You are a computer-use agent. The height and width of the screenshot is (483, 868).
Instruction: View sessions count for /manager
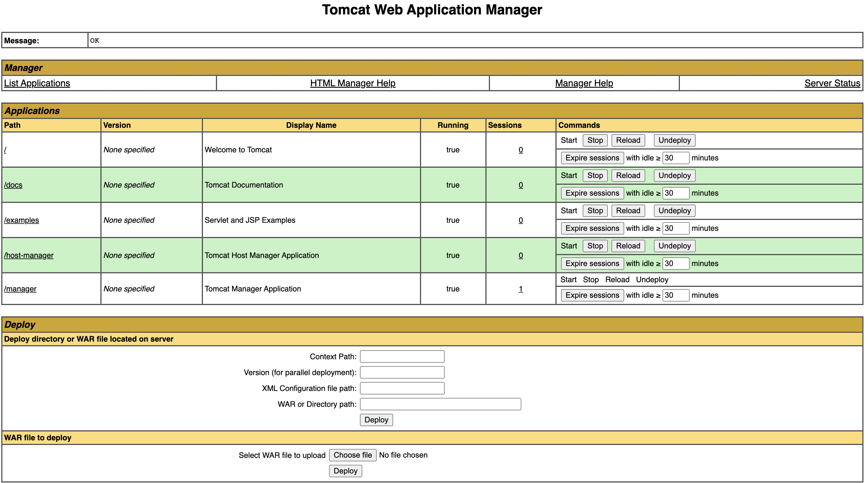(520, 289)
